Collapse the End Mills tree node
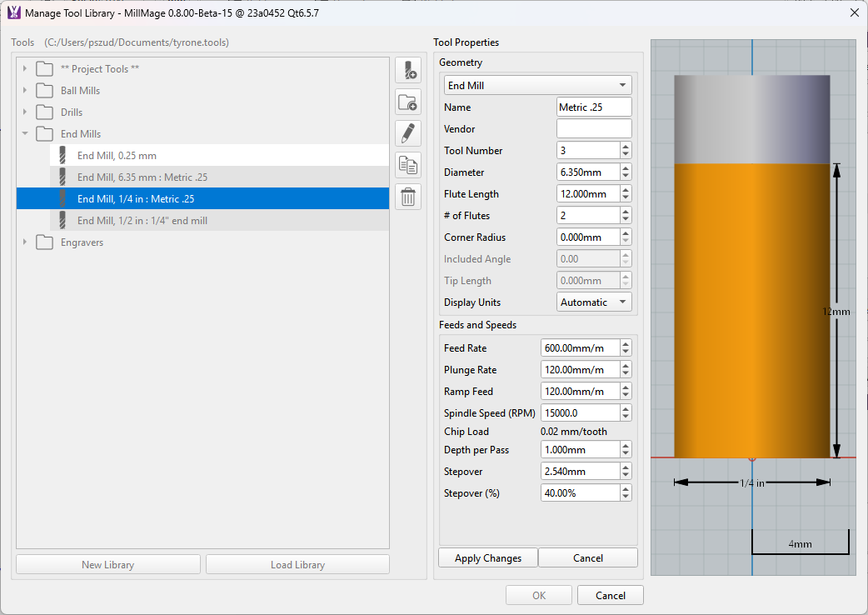 [x=25, y=133]
